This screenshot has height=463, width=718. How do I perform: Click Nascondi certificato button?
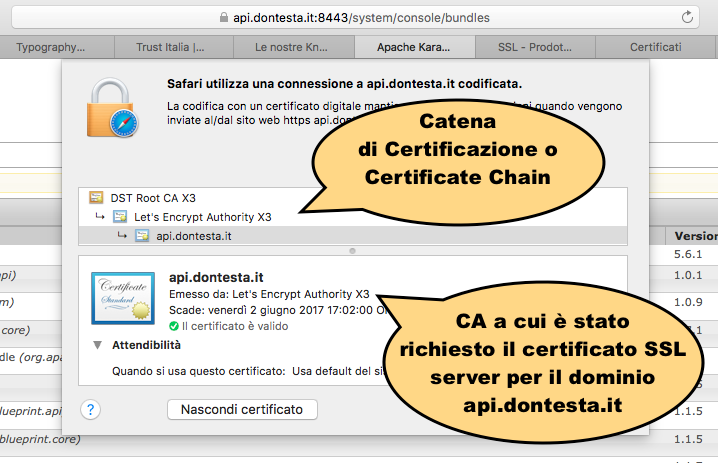242,409
